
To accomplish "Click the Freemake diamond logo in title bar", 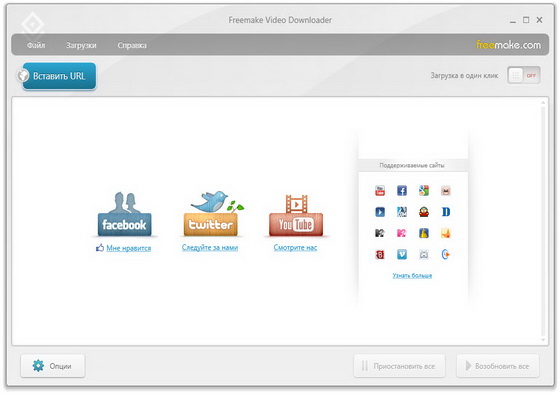I will tap(32, 24).
